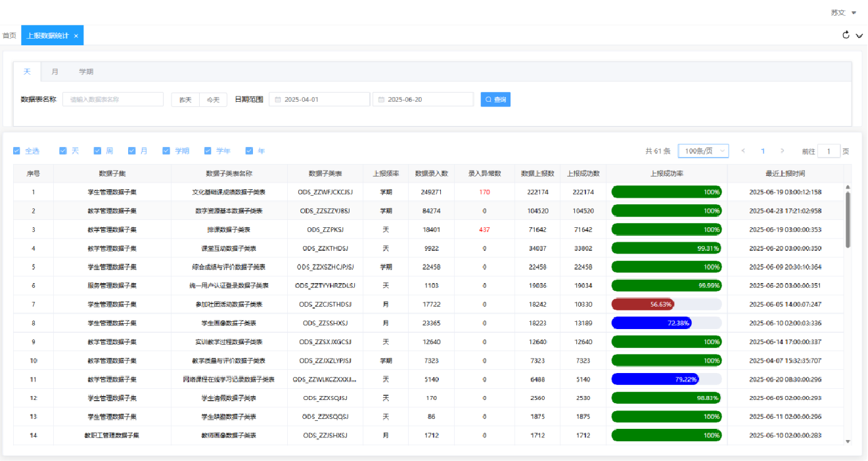Viewport: 868px width, 461px height.
Task: Click the 数据子类表名称 column header
Action: [229, 173]
